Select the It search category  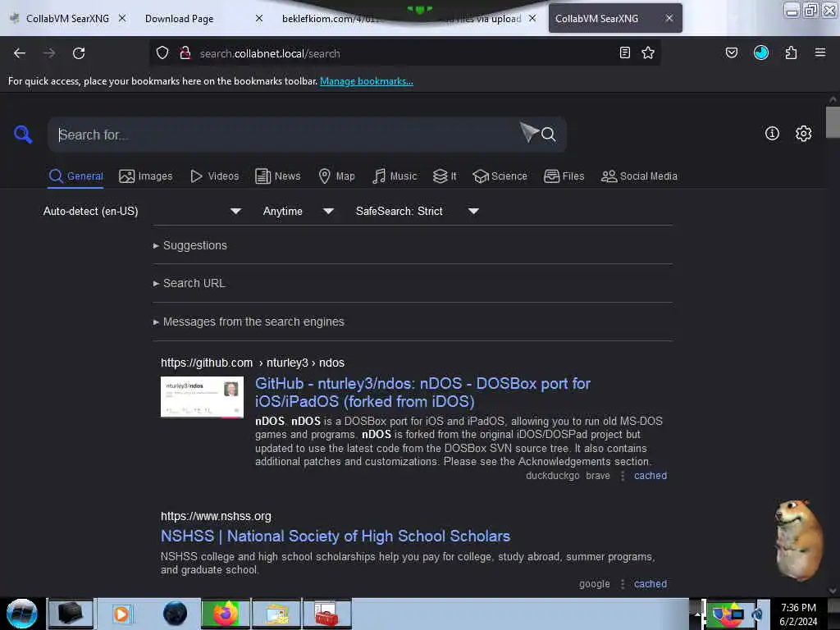click(x=445, y=176)
